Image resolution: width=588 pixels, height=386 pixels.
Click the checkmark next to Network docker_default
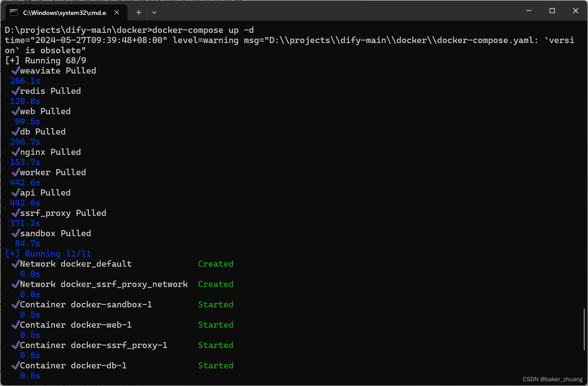pos(16,264)
